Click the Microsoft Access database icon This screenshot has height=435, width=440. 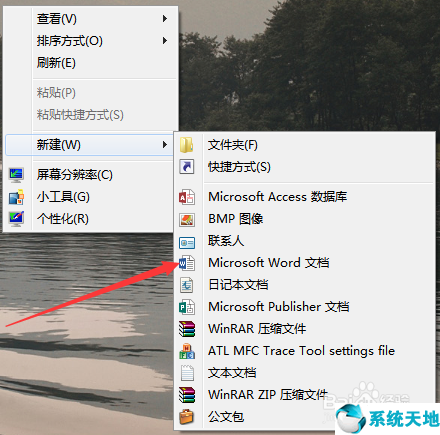187,197
